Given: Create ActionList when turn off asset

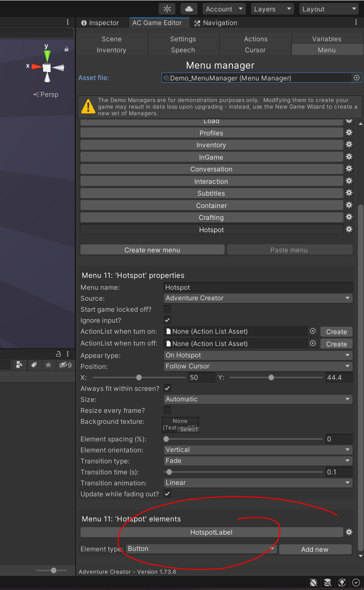Looking at the screenshot, I should 337,344.
